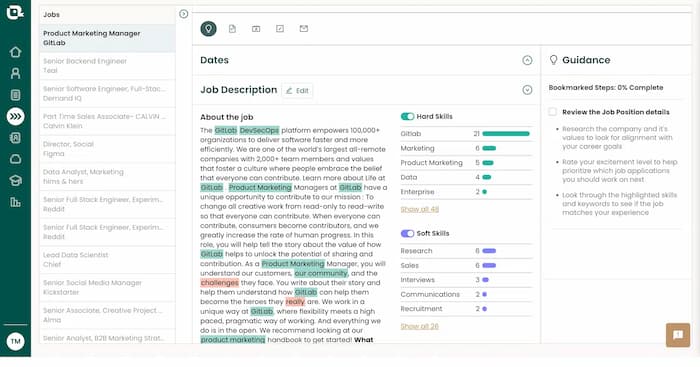Click the highlighted our community keyword
This screenshot has width=700, height=367.
click(321, 273)
